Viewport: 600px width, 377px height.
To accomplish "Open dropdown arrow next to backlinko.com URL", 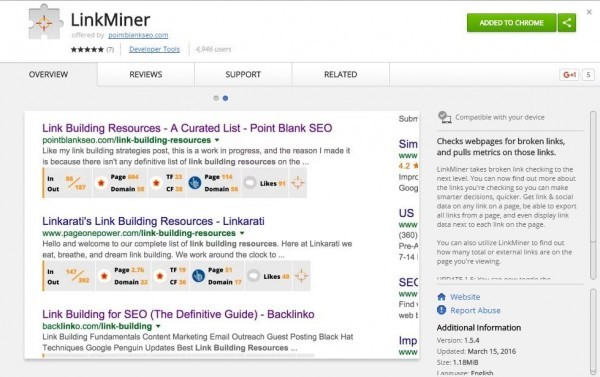I will (158, 326).
